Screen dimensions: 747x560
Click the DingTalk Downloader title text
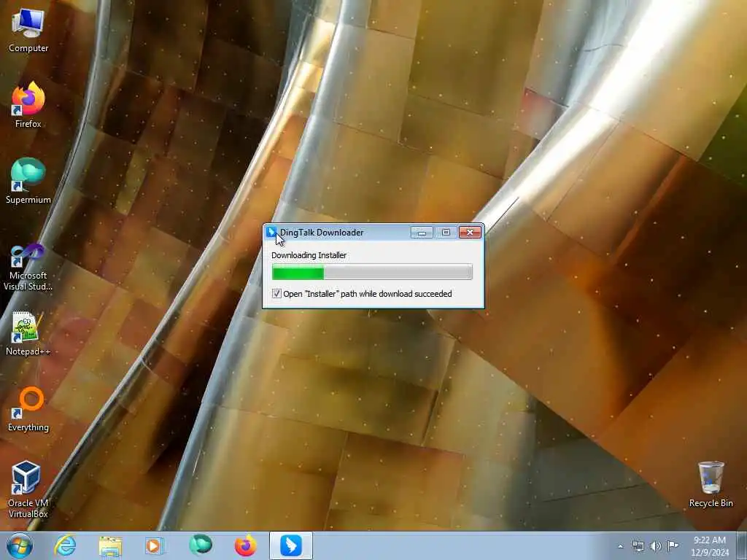pos(322,233)
